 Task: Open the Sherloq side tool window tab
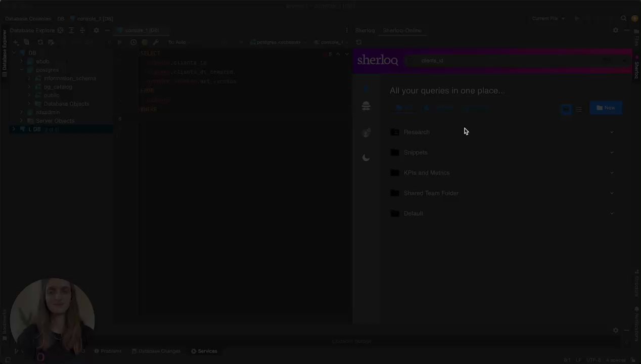pos(636,67)
